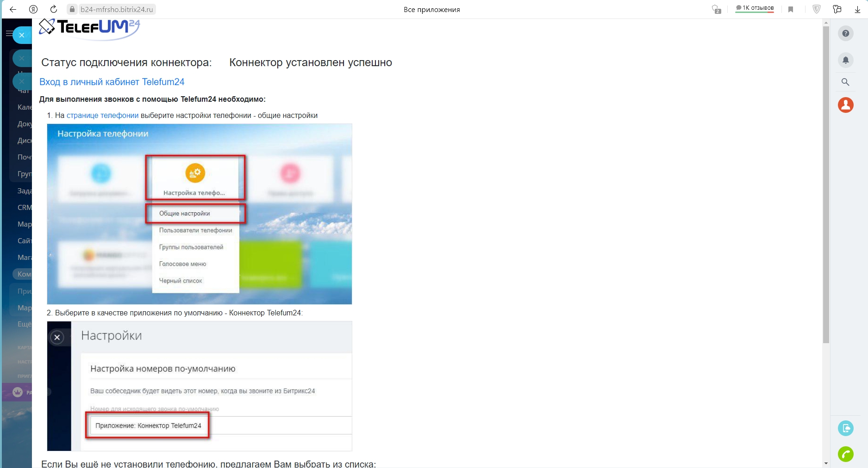Click the heading Статус подключения коннектора:

126,62
